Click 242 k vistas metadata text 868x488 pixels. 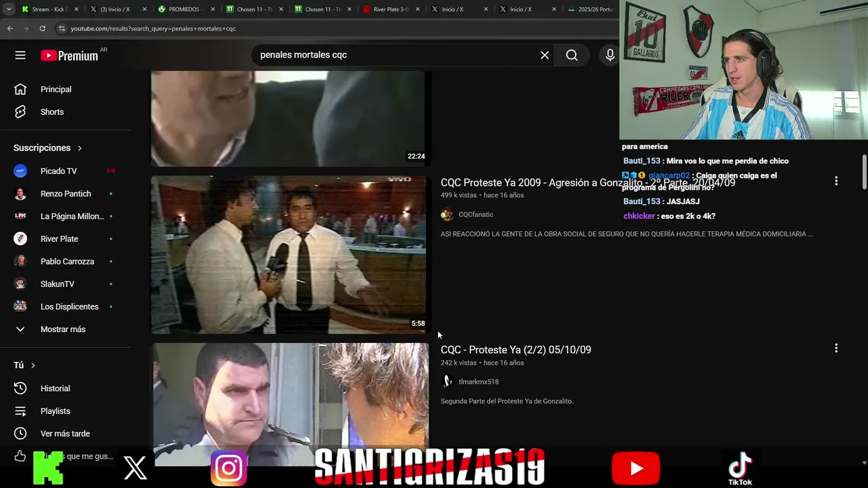click(x=458, y=363)
